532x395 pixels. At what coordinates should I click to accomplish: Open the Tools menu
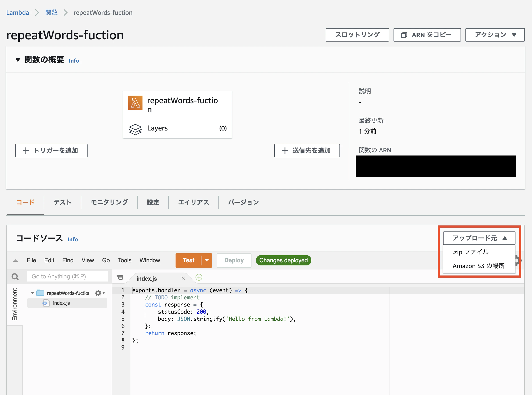coord(125,260)
